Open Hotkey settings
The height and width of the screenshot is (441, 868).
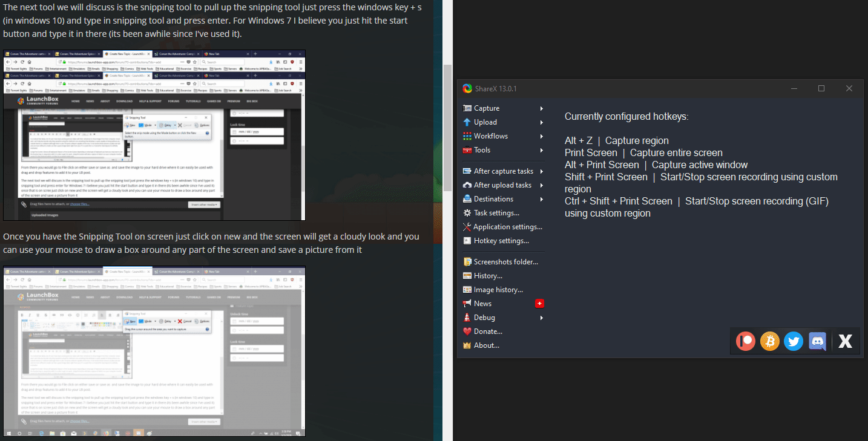501,241
